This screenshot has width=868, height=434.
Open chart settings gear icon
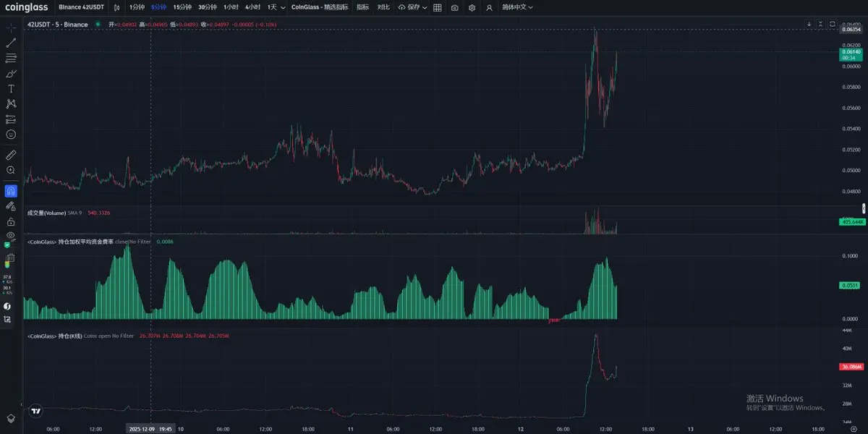472,7
